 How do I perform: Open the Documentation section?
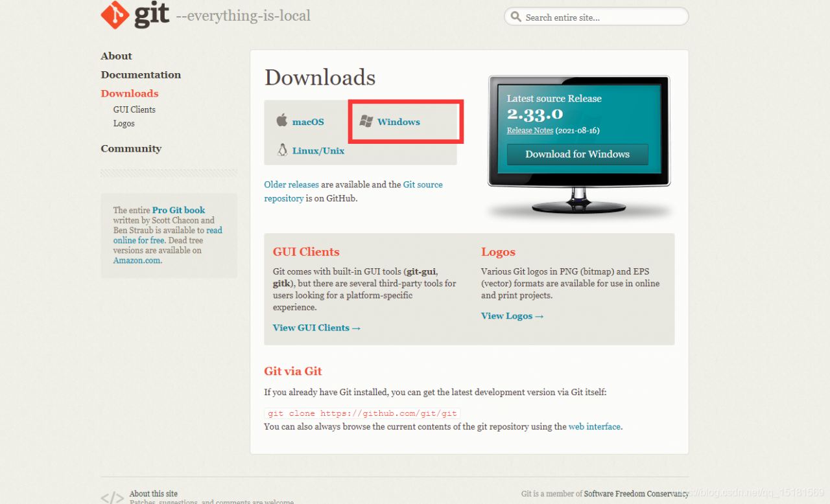coord(141,75)
